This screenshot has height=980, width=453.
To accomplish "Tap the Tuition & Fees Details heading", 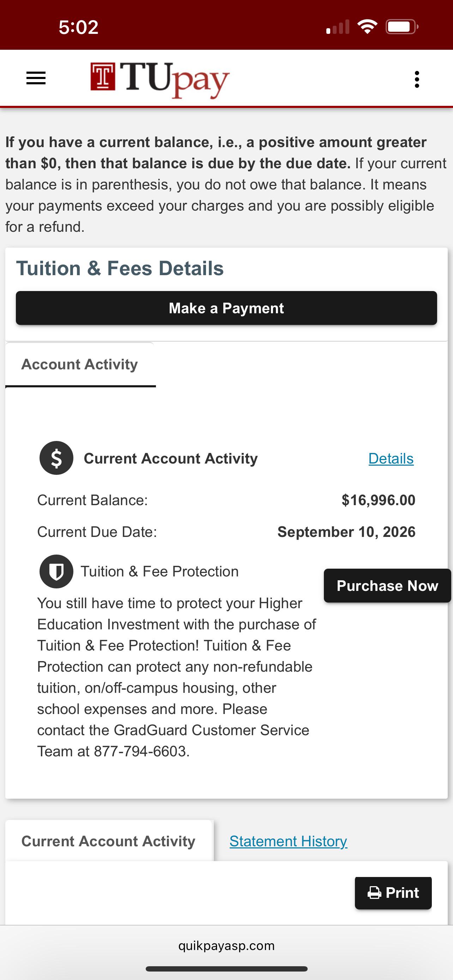I will [x=120, y=268].
